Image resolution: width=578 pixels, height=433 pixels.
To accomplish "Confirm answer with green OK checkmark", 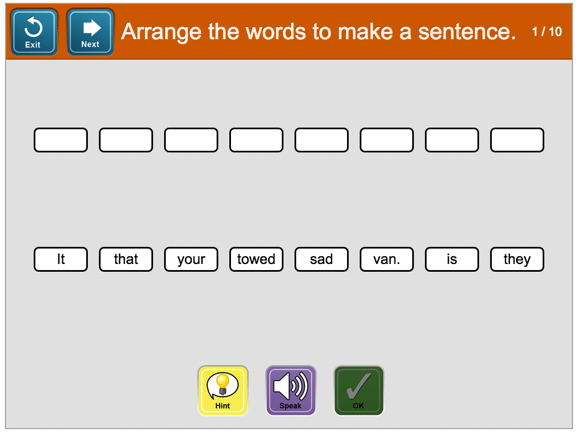I will tap(359, 391).
